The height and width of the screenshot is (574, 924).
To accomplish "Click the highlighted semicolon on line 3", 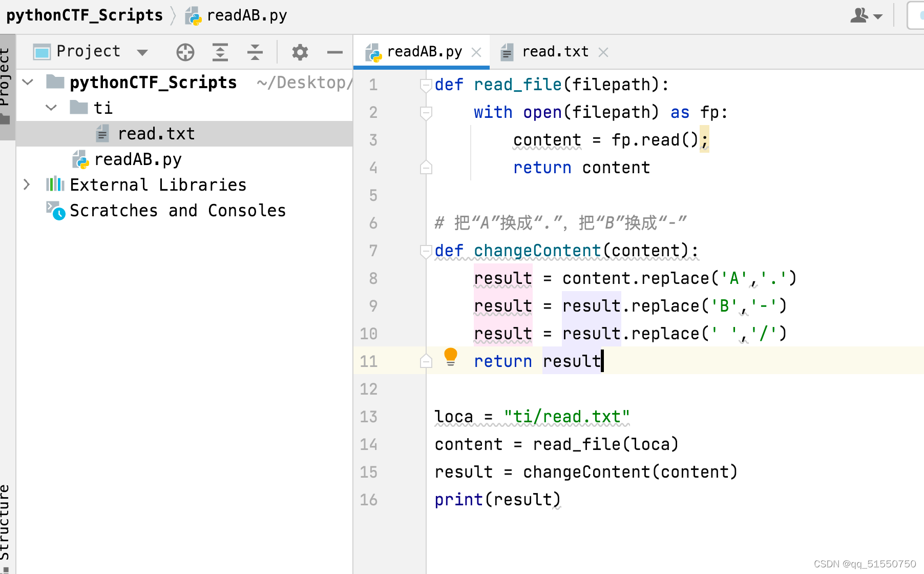I will point(705,140).
